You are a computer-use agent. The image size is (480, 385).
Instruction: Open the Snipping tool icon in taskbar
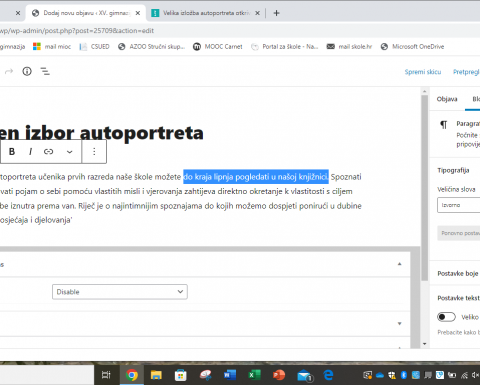[205, 375]
